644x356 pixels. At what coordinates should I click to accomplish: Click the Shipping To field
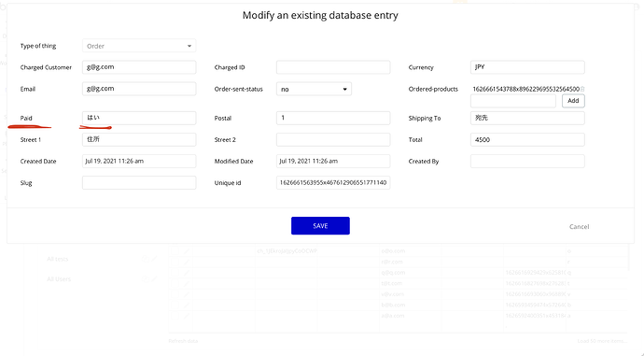coord(527,118)
